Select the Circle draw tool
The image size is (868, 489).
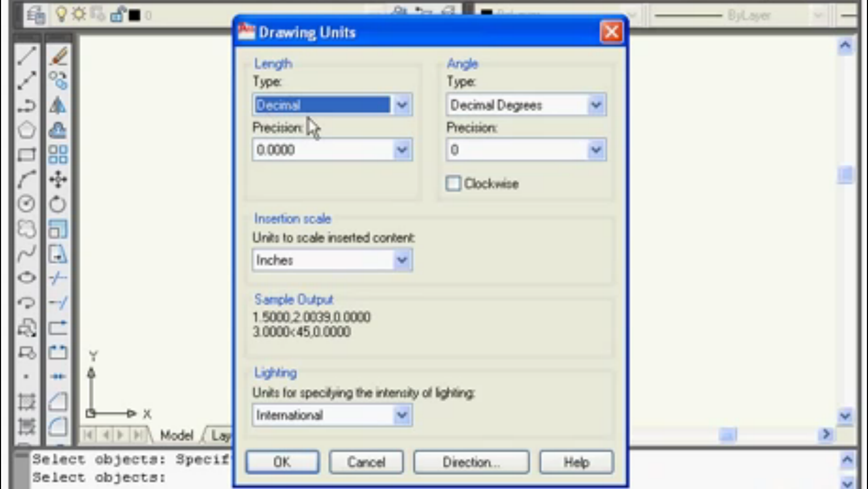[27, 204]
